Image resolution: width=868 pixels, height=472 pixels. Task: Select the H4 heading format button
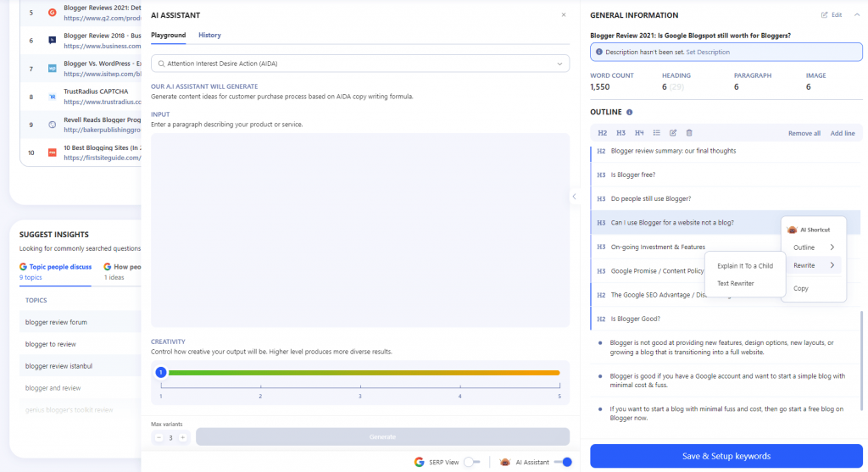[x=639, y=133]
